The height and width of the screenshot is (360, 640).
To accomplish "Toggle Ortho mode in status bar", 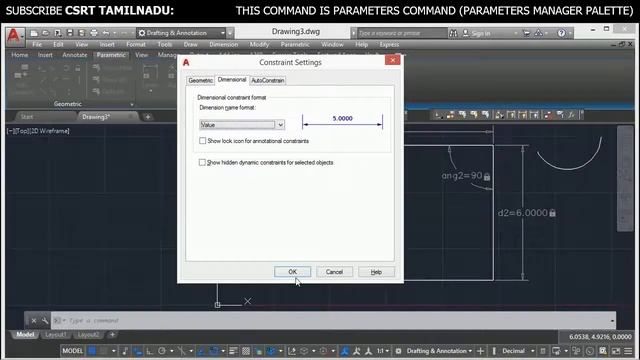I will [x=150, y=351].
